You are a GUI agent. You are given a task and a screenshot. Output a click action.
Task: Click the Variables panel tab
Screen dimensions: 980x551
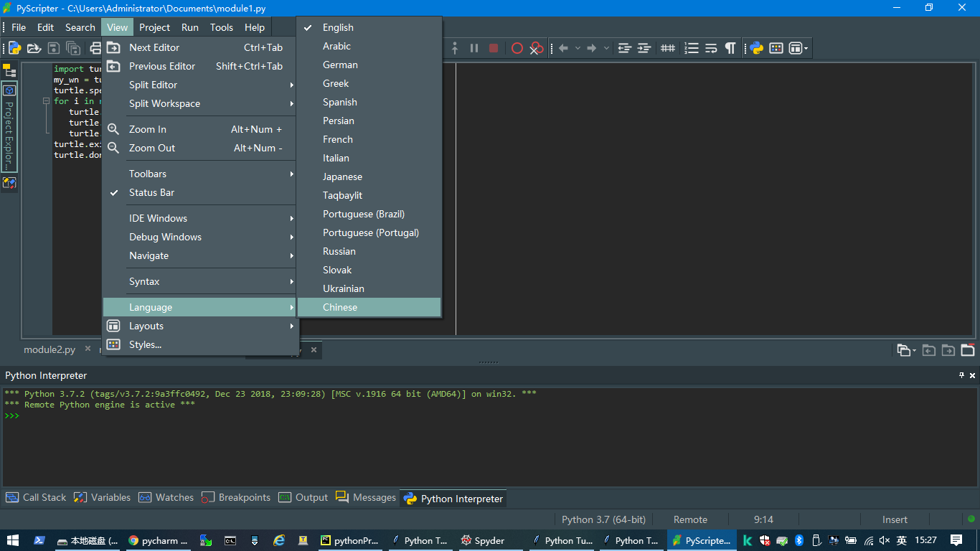(103, 497)
